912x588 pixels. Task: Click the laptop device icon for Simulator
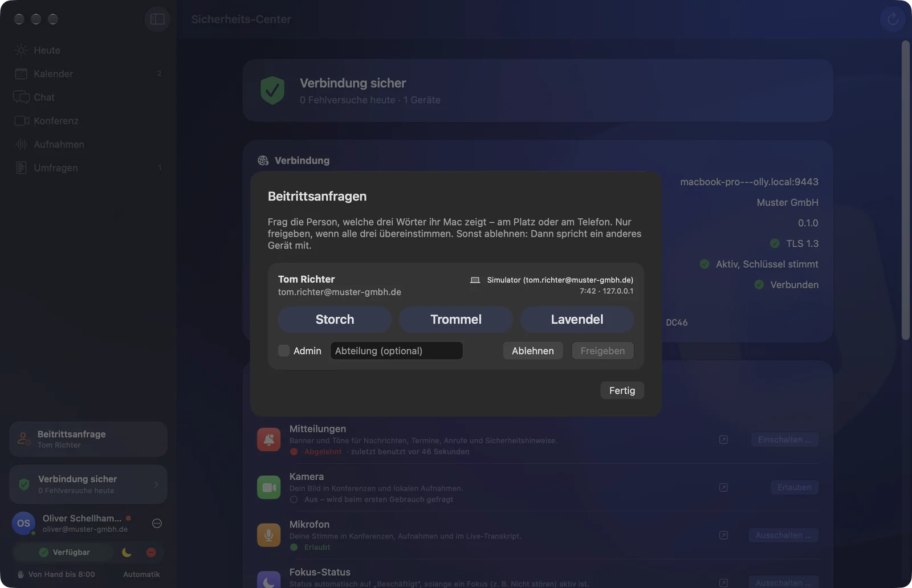(x=475, y=280)
